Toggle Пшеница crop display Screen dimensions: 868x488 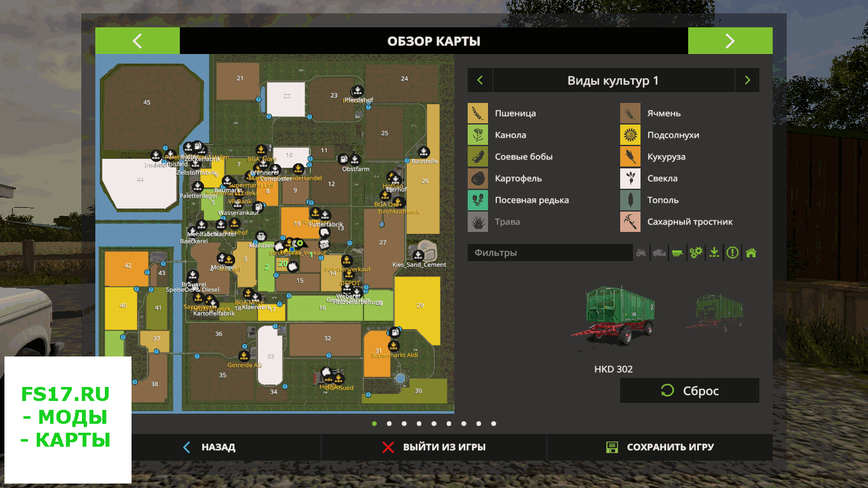pyautogui.click(x=478, y=114)
